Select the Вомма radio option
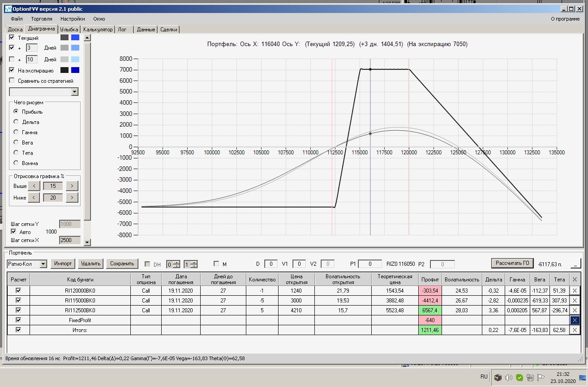 17,163
